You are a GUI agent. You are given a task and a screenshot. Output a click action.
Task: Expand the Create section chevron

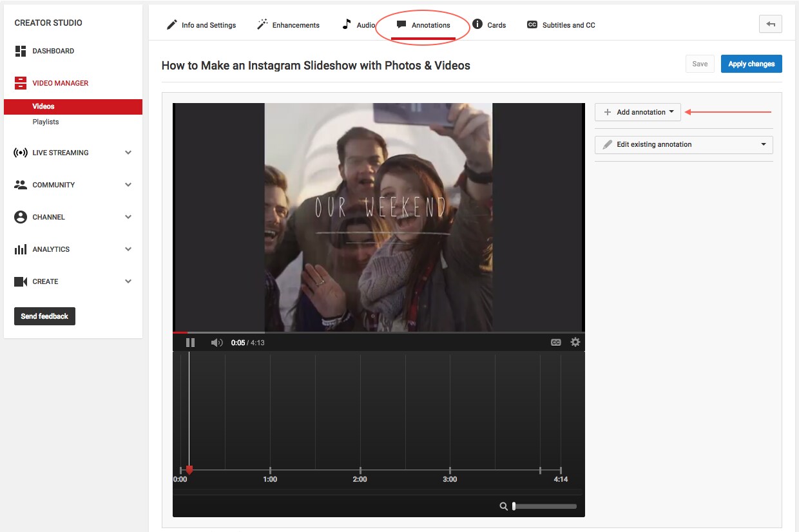click(128, 281)
